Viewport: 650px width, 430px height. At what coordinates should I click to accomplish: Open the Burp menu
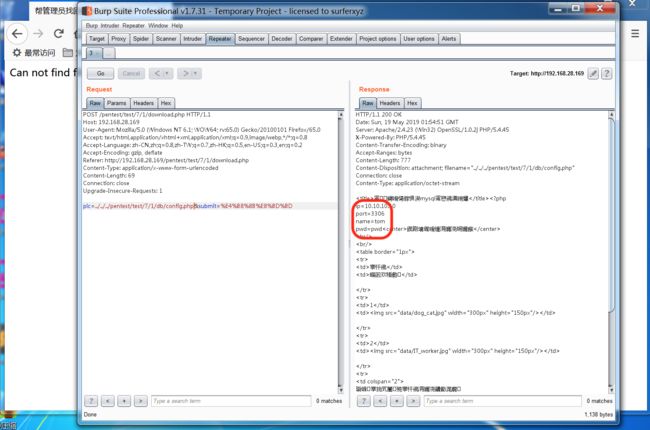92,26
